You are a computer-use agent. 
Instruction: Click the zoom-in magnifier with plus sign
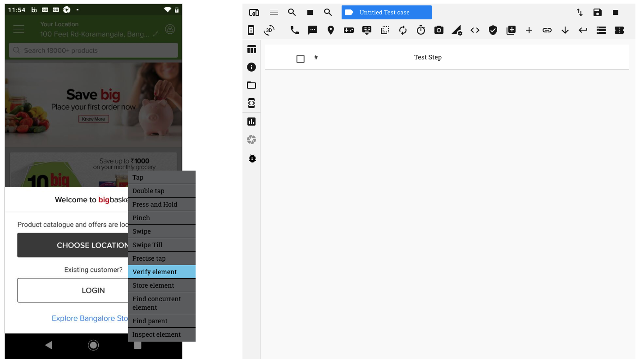point(328,13)
